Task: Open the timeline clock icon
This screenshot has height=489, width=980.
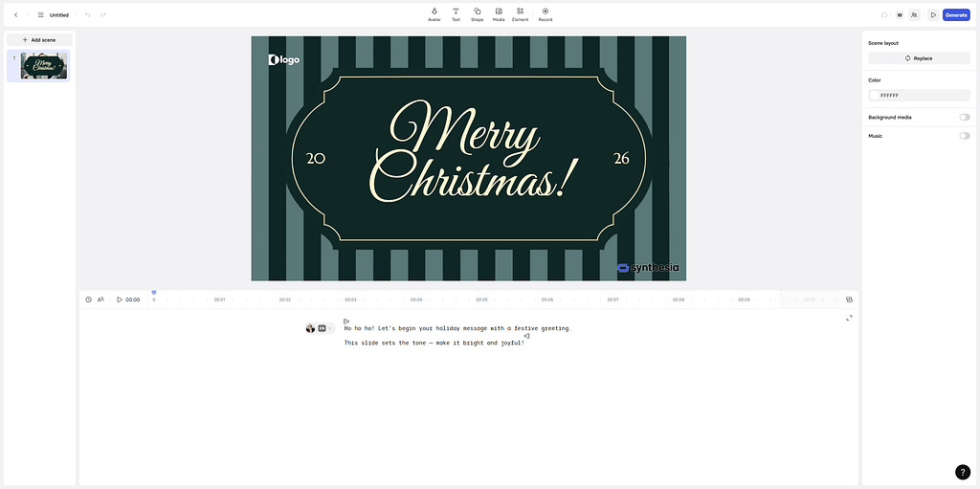Action: pyautogui.click(x=89, y=300)
